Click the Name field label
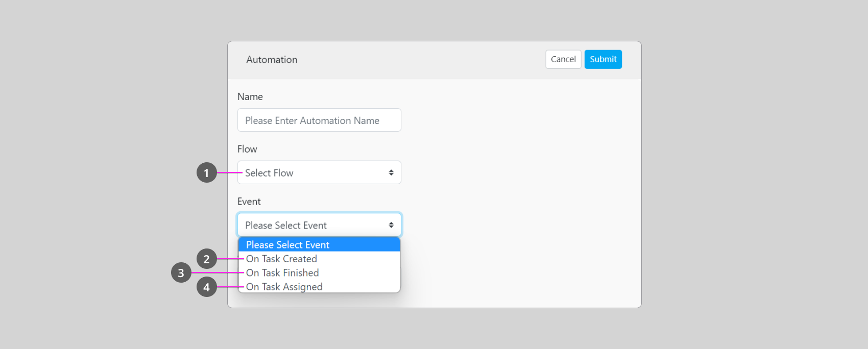The image size is (868, 349). point(250,96)
